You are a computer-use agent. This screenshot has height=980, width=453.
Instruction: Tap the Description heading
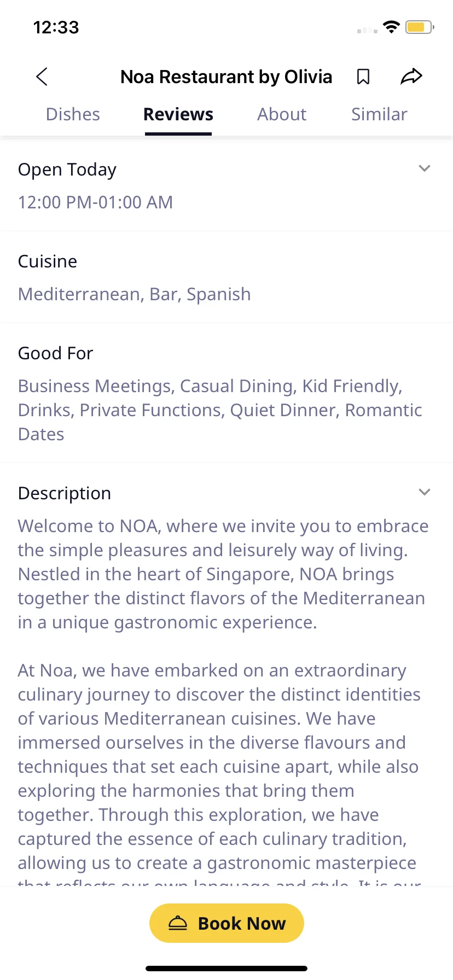click(x=65, y=493)
